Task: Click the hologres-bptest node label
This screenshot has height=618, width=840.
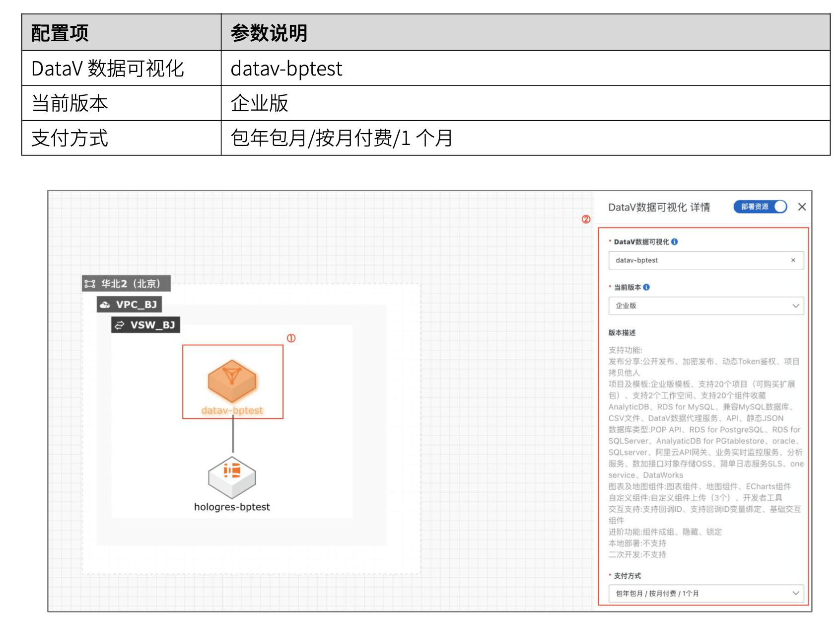Action: pos(232,507)
